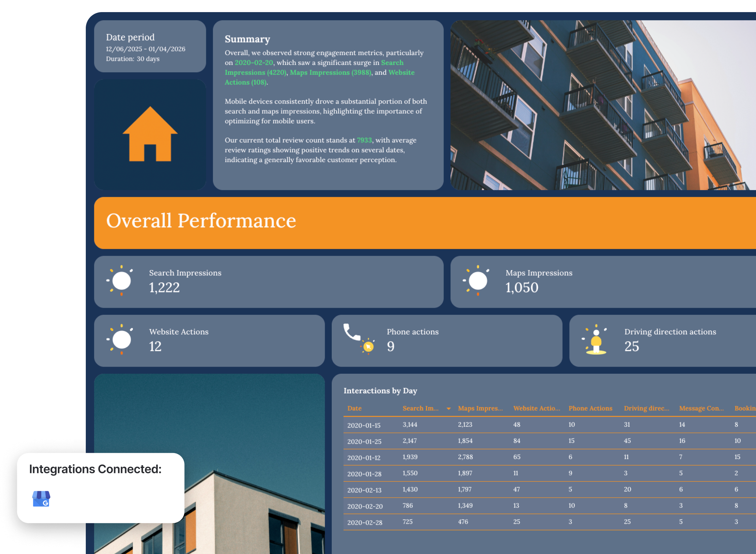The image size is (756, 554).
Task: Expand the Message Con column header
Action: (701, 408)
